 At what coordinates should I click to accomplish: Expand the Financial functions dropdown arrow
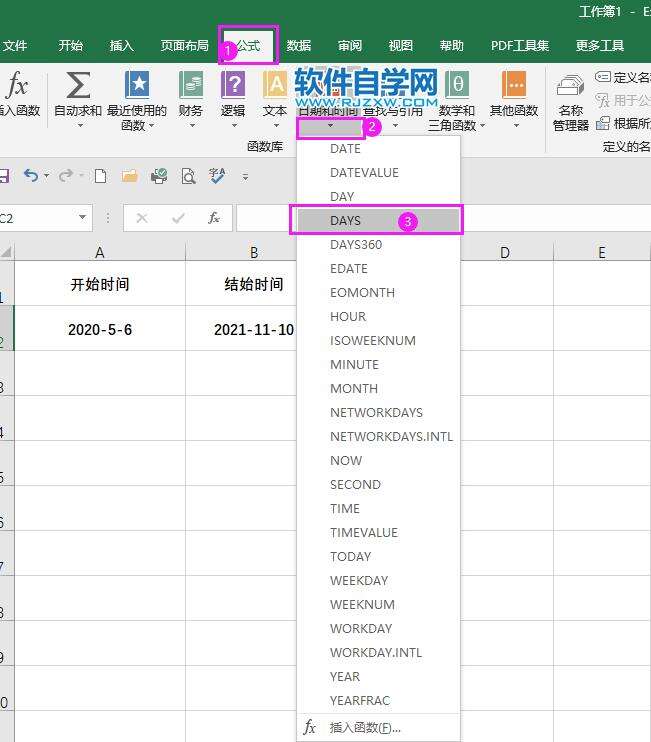pos(193,126)
